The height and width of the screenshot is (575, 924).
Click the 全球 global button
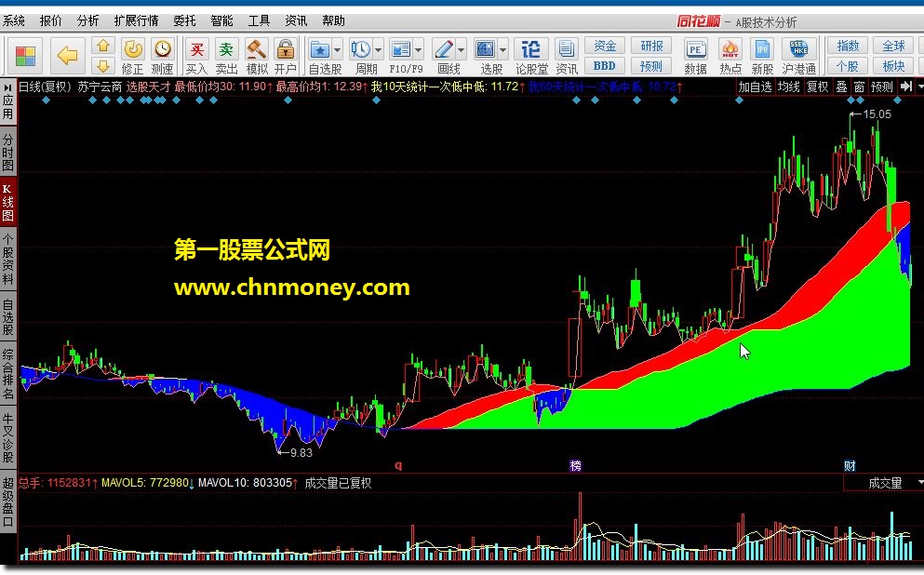click(x=893, y=46)
